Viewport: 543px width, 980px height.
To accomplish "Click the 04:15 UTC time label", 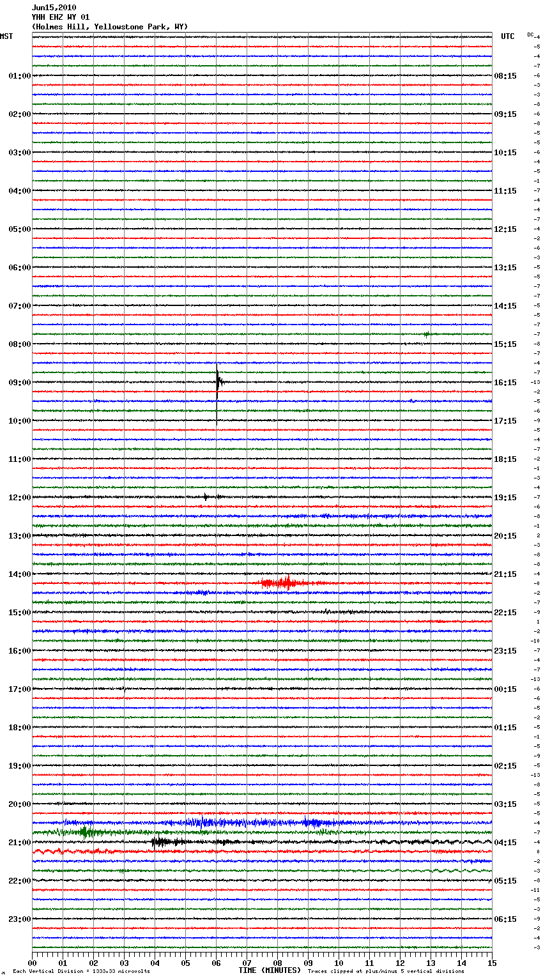I will (x=505, y=843).
